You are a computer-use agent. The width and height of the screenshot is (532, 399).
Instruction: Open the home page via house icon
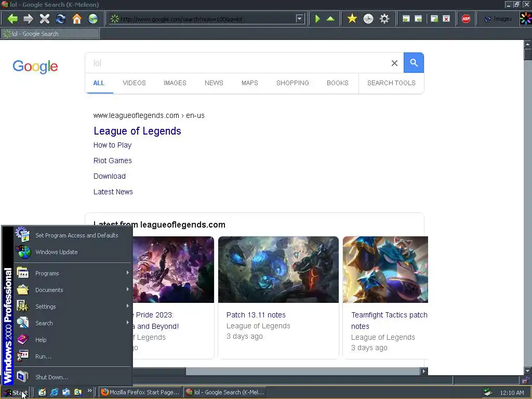pos(77,19)
